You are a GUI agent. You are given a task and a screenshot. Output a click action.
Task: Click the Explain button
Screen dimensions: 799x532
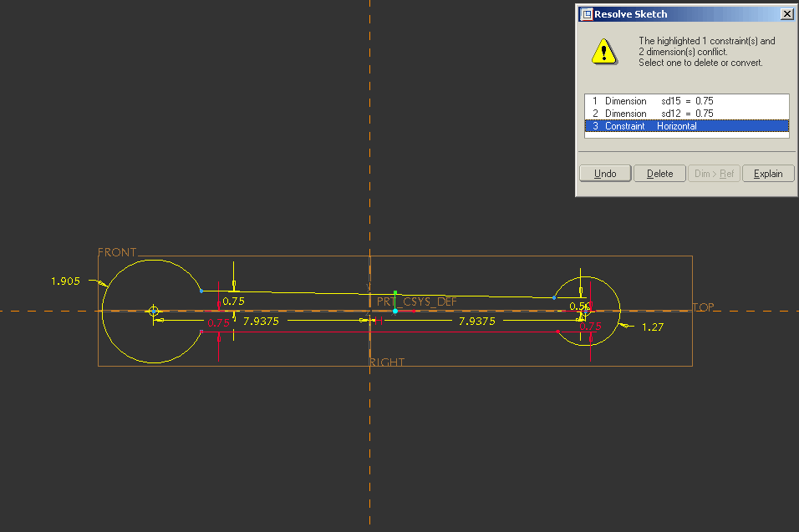768,174
